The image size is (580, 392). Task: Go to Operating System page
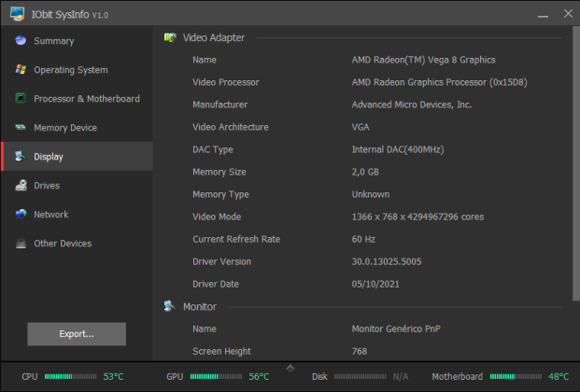pos(77,69)
